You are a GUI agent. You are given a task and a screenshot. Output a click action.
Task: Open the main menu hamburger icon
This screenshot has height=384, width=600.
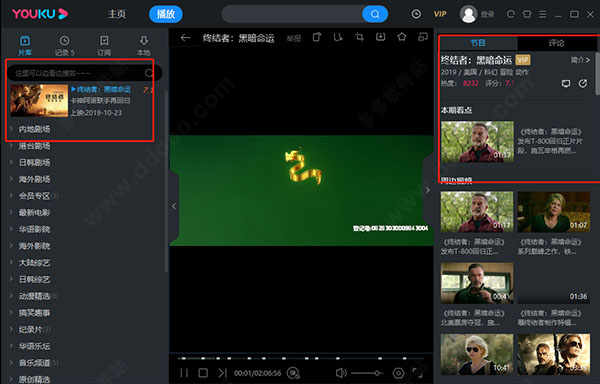pos(542,14)
